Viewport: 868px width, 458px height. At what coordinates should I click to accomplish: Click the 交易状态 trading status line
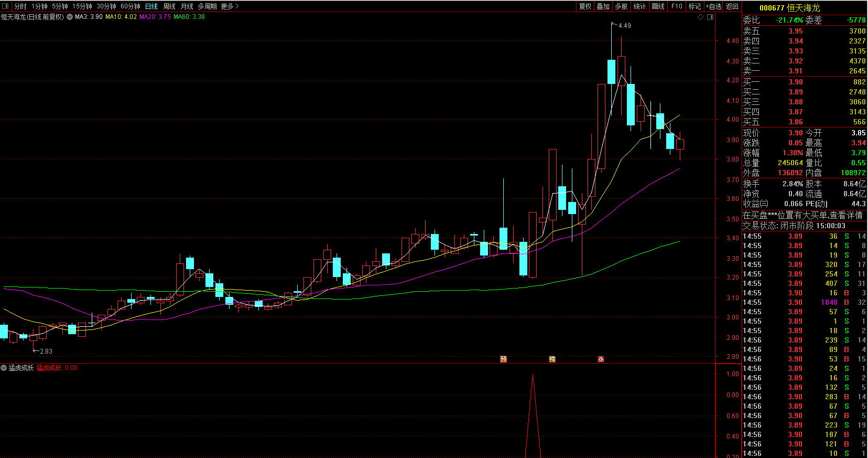(x=794, y=226)
